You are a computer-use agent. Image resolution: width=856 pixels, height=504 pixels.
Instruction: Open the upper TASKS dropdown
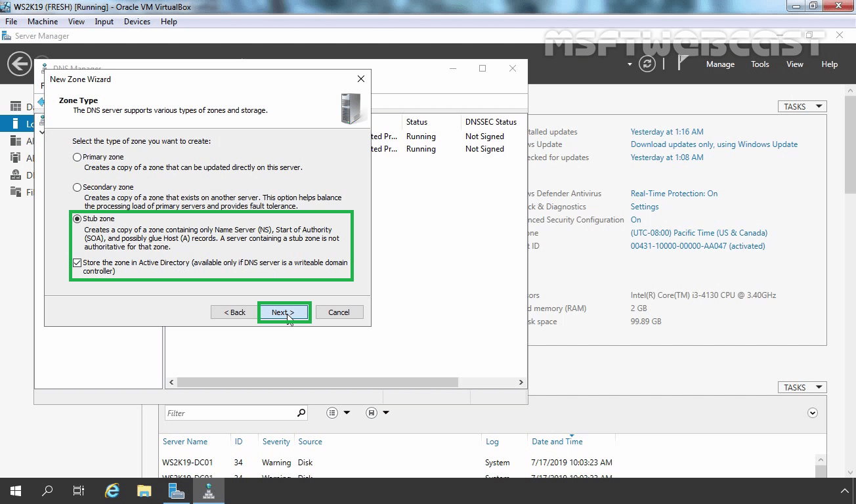[x=802, y=106]
